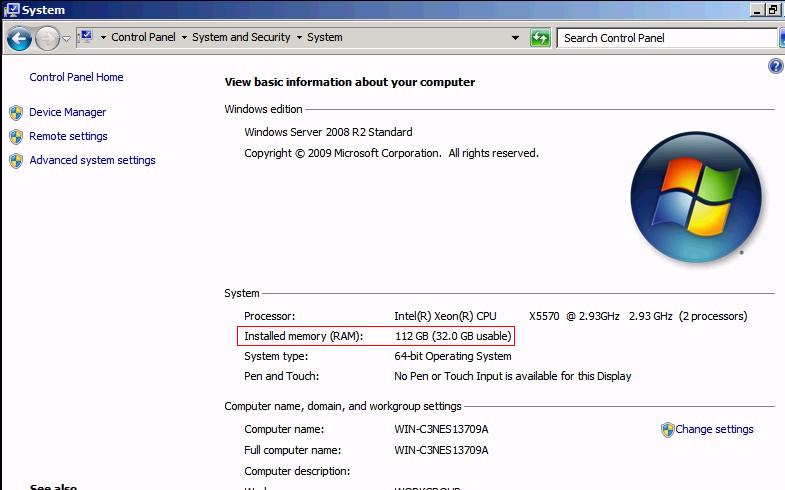Click 'No Pen or Touch Input' text
Screen dimensions: 785x490
click(x=513, y=376)
